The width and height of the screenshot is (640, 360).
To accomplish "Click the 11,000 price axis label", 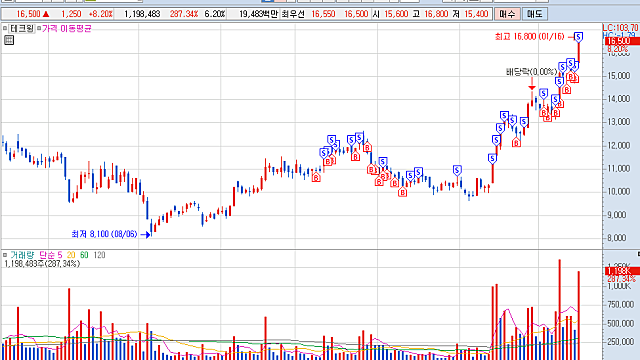I will (618, 169).
